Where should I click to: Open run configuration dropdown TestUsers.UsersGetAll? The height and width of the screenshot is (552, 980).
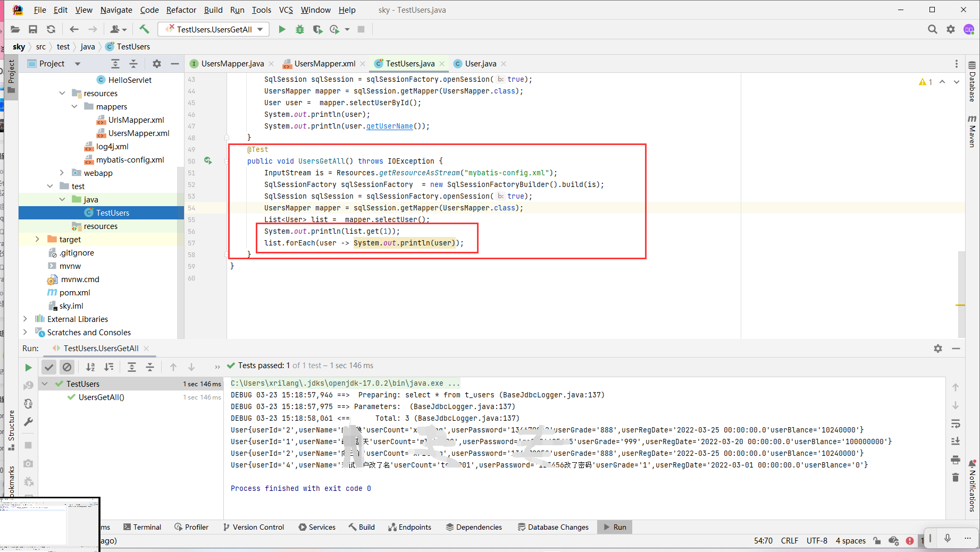[214, 29]
